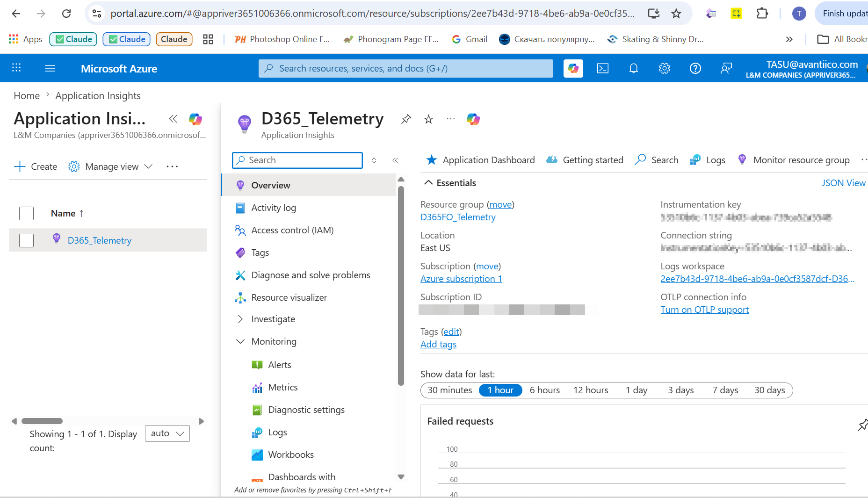Show more bookmarks chevron
This screenshot has height=498, width=868.
click(x=789, y=39)
